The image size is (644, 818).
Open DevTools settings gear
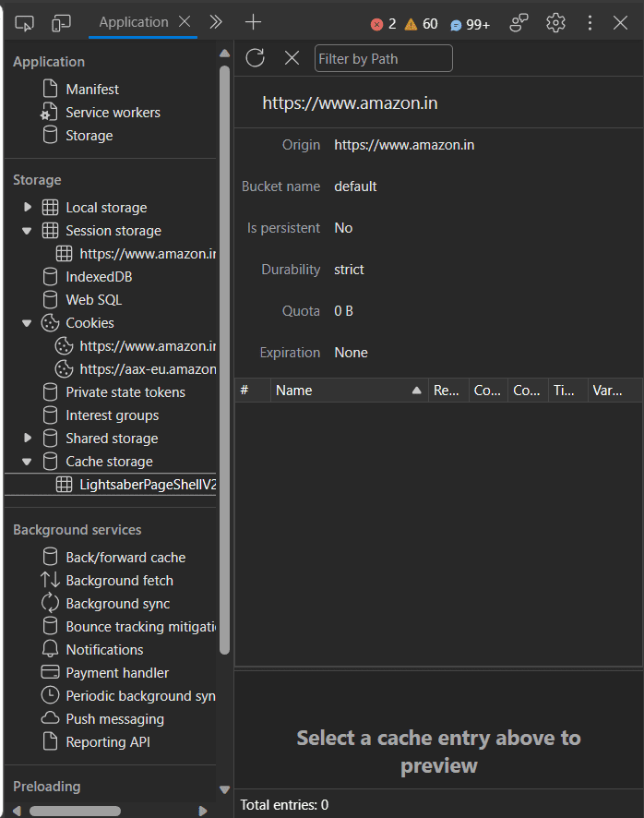[x=555, y=23]
